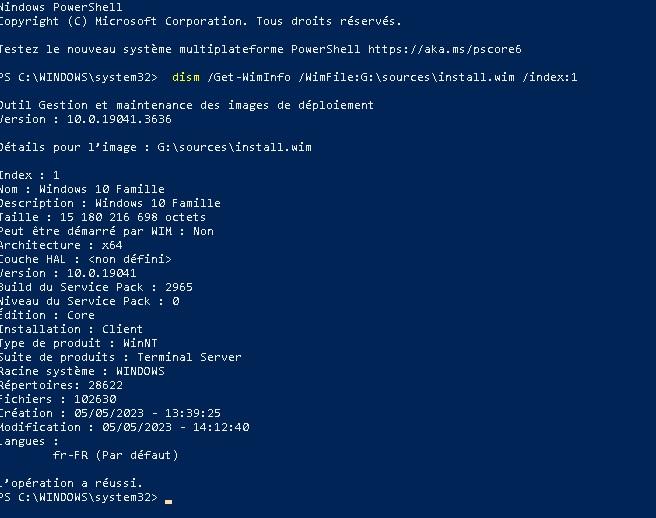The width and height of the screenshot is (656, 518).
Task: Click the "Build du Service Pack : 2965" line
Action: pos(96,287)
